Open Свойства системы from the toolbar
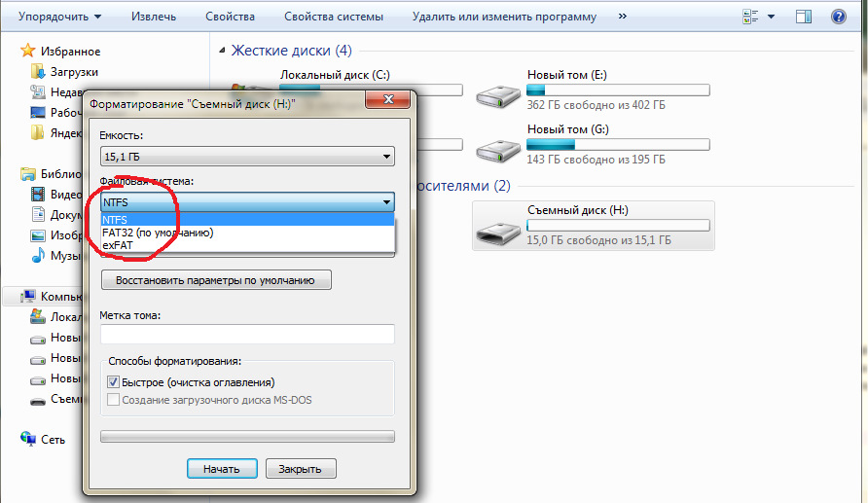 pyautogui.click(x=333, y=17)
